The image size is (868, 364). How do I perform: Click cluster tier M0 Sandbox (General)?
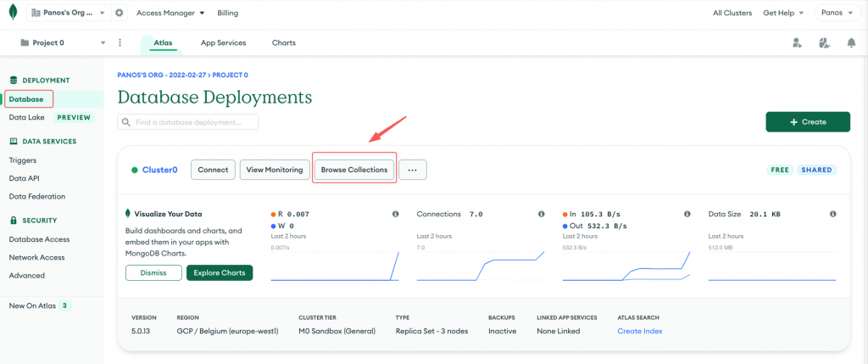[x=337, y=331]
